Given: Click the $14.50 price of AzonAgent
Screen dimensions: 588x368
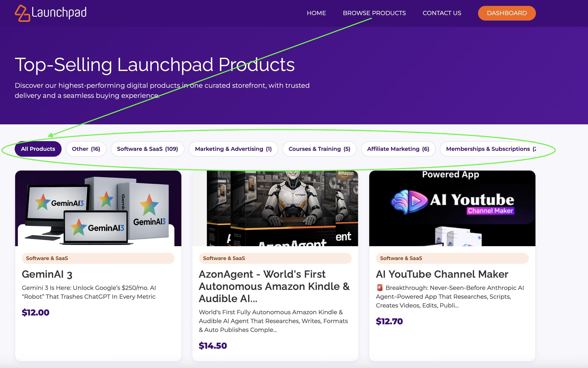Looking at the screenshot, I should pyautogui.click(x=213, y=346).
